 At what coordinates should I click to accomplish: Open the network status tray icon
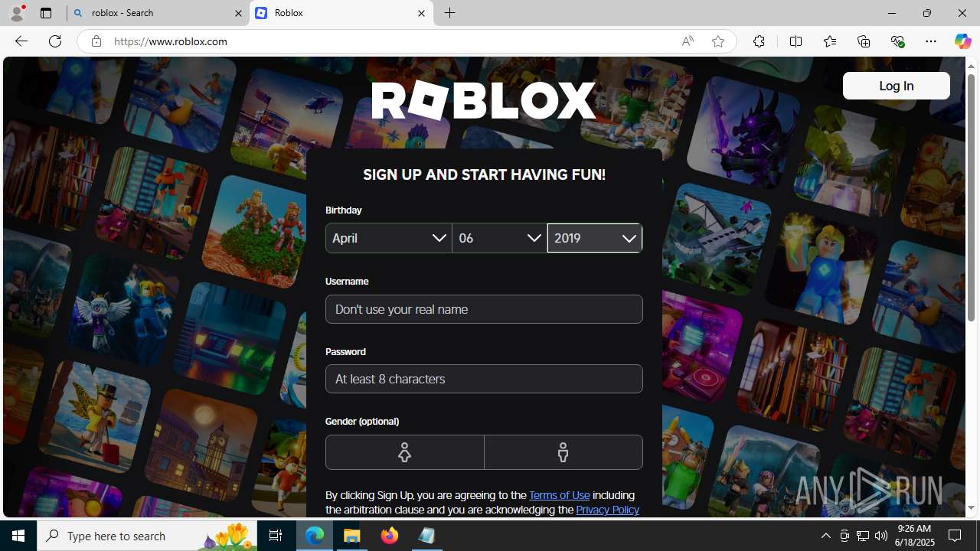(x=863, y=536)
